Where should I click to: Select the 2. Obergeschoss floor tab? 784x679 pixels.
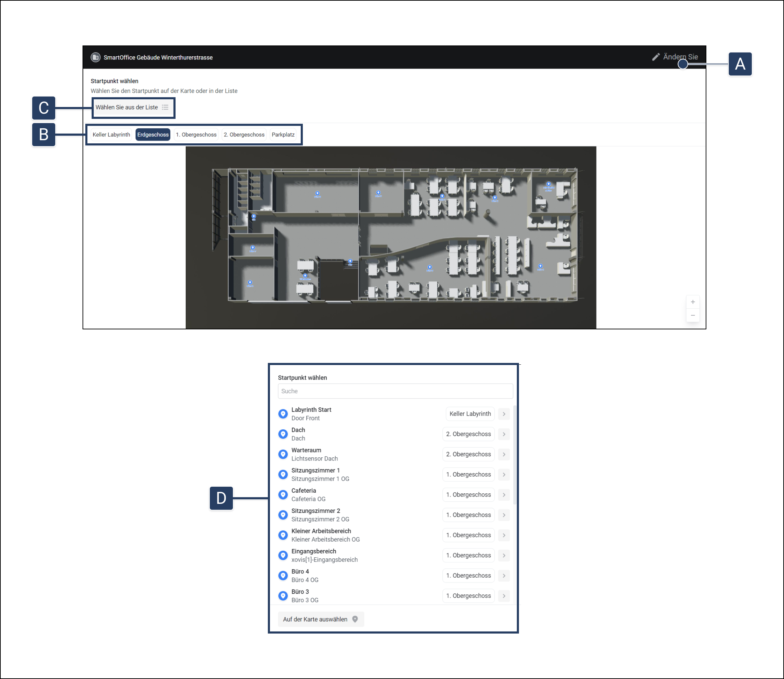(244, 135)
